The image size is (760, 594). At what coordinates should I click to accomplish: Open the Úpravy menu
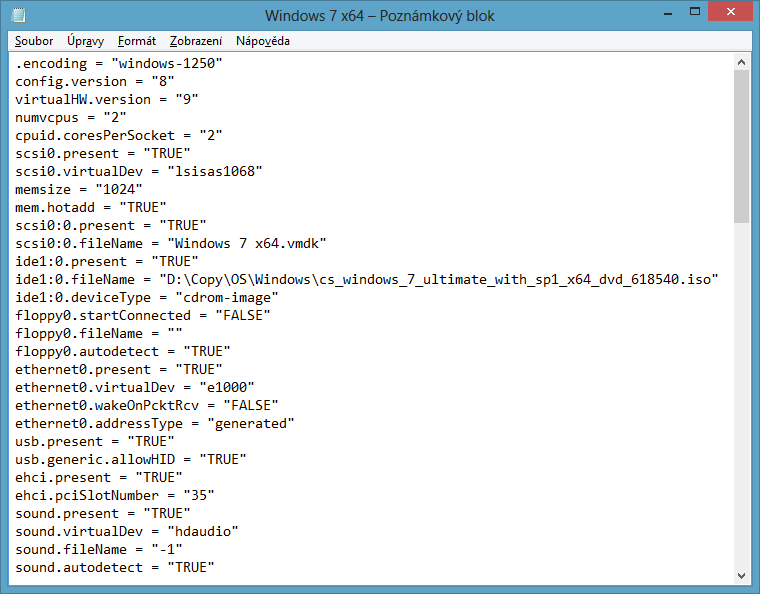pyautogui.click(x=86, y=41)
